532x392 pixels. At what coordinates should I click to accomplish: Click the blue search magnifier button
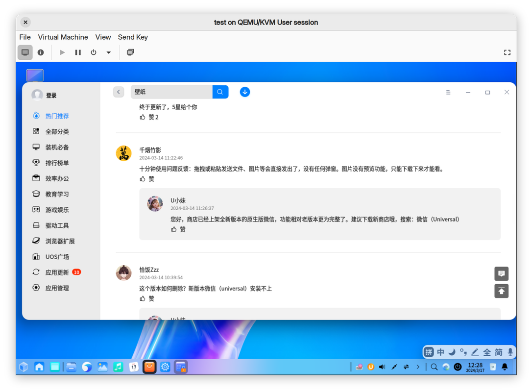tap(220, 92)
